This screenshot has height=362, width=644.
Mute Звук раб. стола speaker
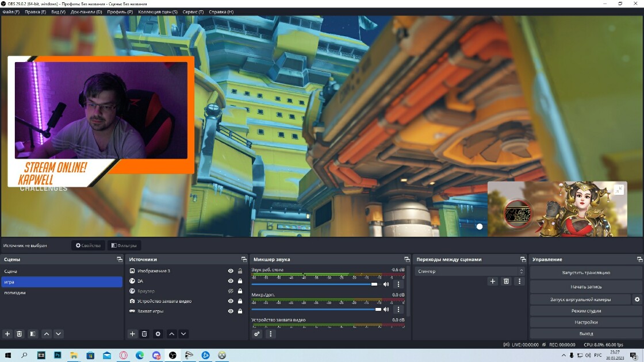click(x=386, y=284)
